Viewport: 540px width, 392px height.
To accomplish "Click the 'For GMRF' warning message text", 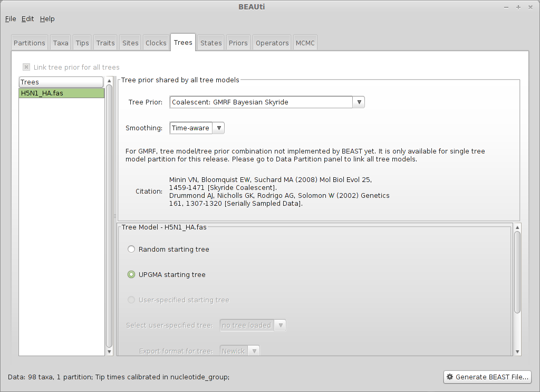I will 305,155.
